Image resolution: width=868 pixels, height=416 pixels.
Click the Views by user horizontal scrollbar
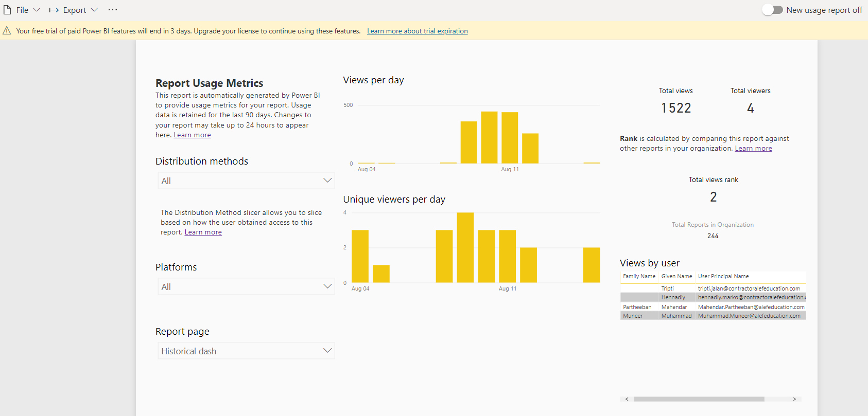point(699,399)
